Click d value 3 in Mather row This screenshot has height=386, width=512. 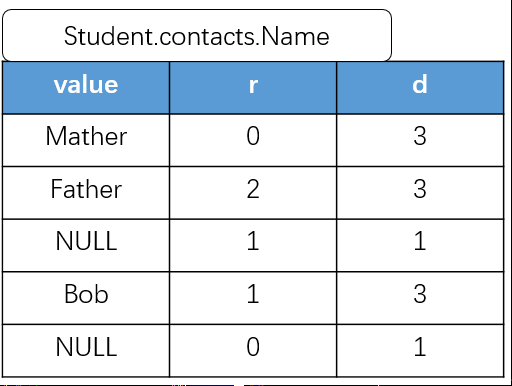[x=420, y=140]
